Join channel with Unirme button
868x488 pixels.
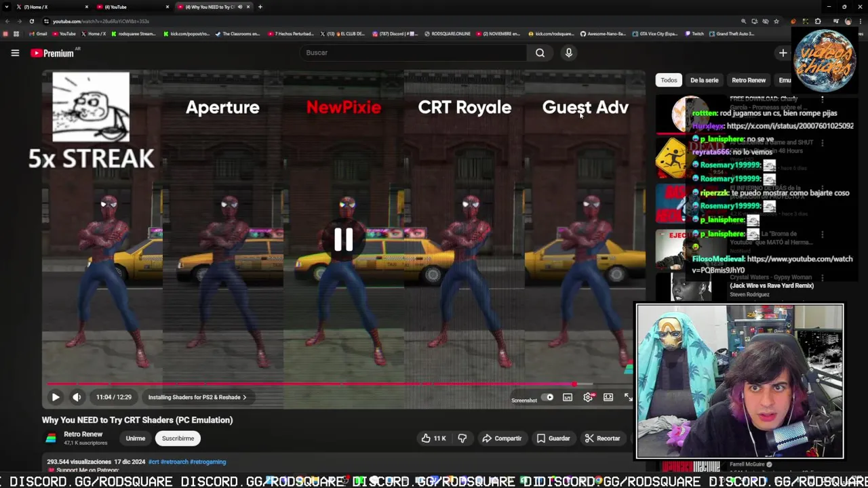click(136, 439)
